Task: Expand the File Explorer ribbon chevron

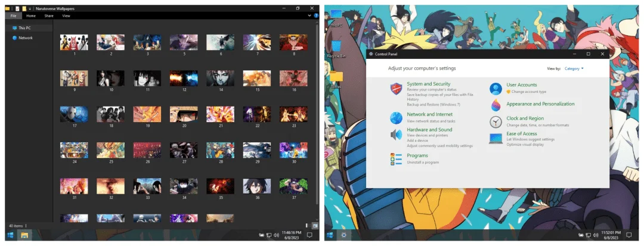Action: 309,15
